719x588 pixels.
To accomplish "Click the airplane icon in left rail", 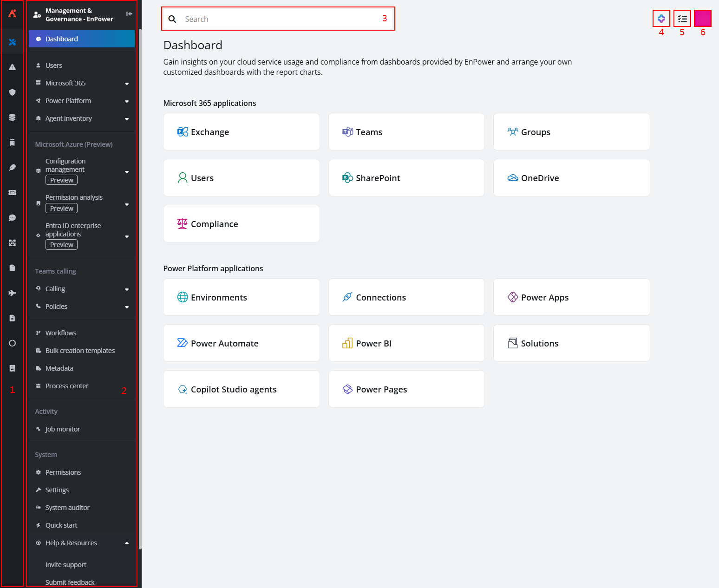I will pyautogui.click(x=12, y=293).
